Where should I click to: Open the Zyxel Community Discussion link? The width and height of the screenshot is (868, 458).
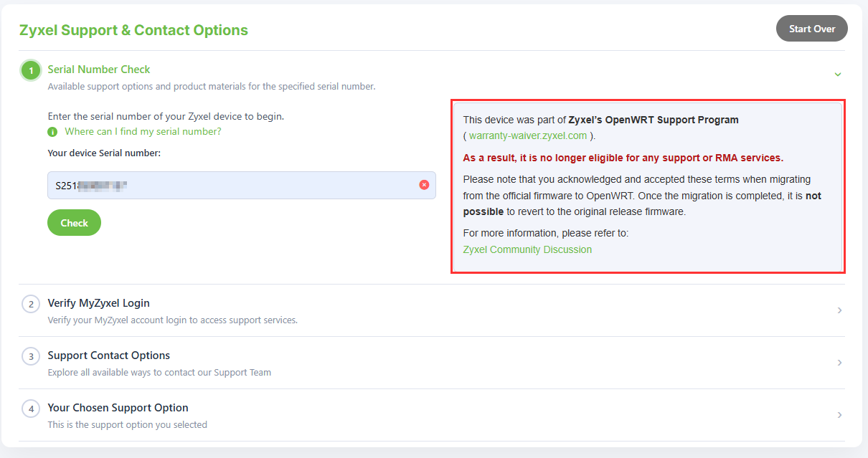527,249
